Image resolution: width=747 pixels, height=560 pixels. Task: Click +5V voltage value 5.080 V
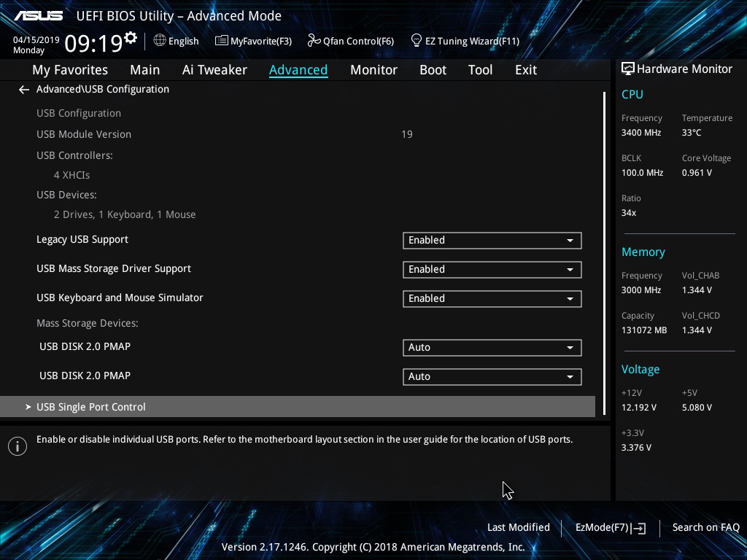(697, 408)
